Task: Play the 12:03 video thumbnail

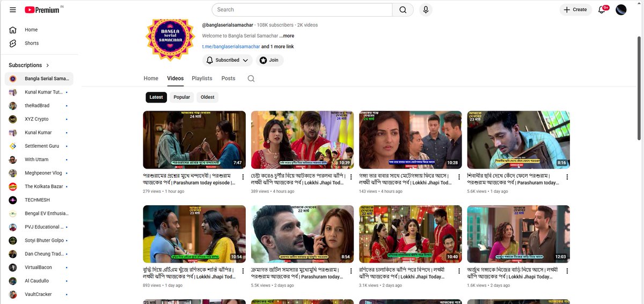Action: tap(518, 234)
